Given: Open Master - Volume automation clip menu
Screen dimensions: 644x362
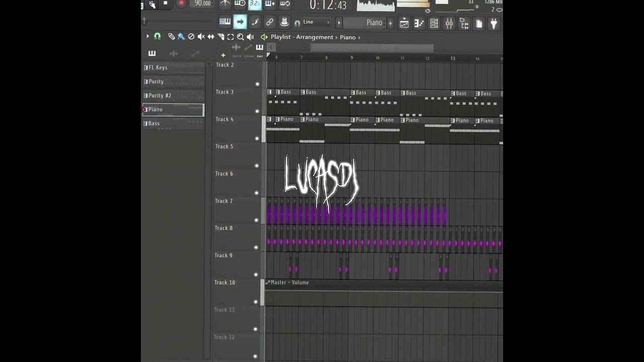Looking at the screenshot, I should [x=268, y=283].
